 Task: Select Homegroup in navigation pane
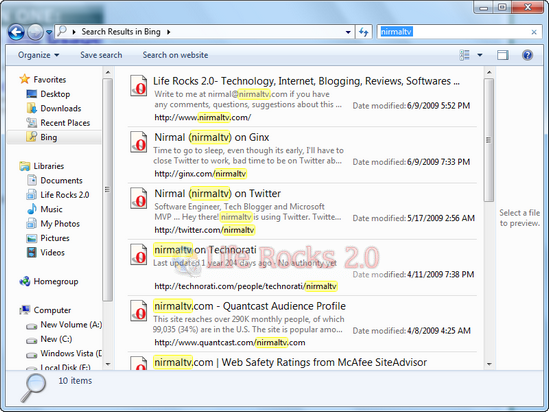[x=49, y=281]
